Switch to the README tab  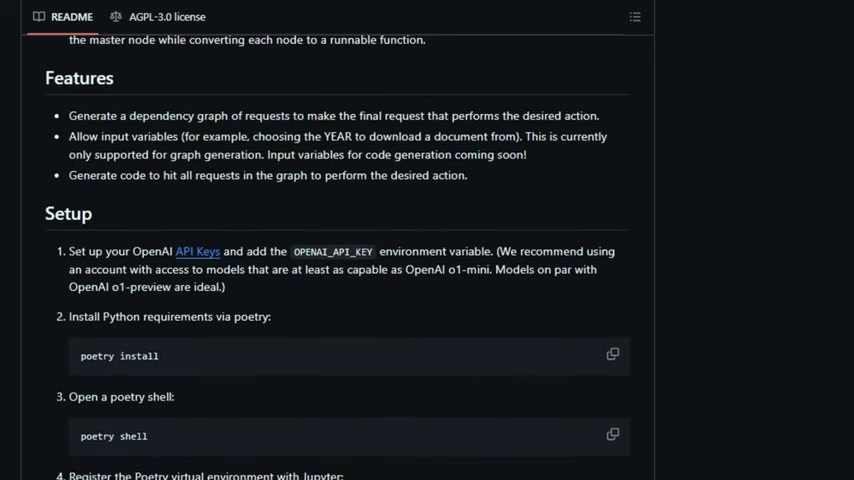[x=63, y=17]
